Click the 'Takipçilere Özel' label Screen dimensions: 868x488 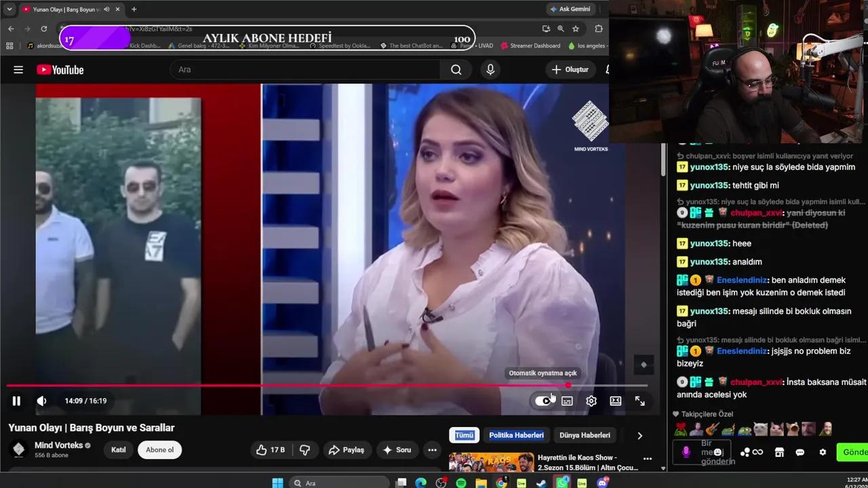pos(707,413)
